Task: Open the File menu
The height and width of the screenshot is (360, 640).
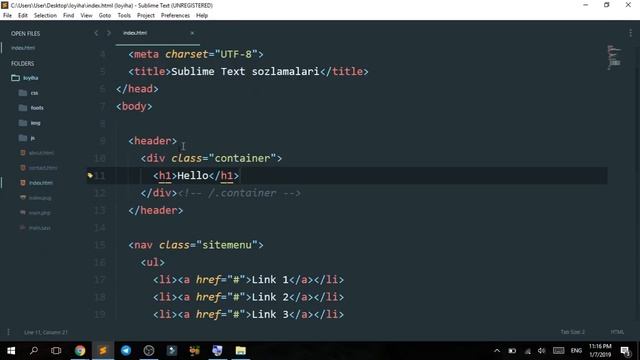Action: [x=7, y=16]
